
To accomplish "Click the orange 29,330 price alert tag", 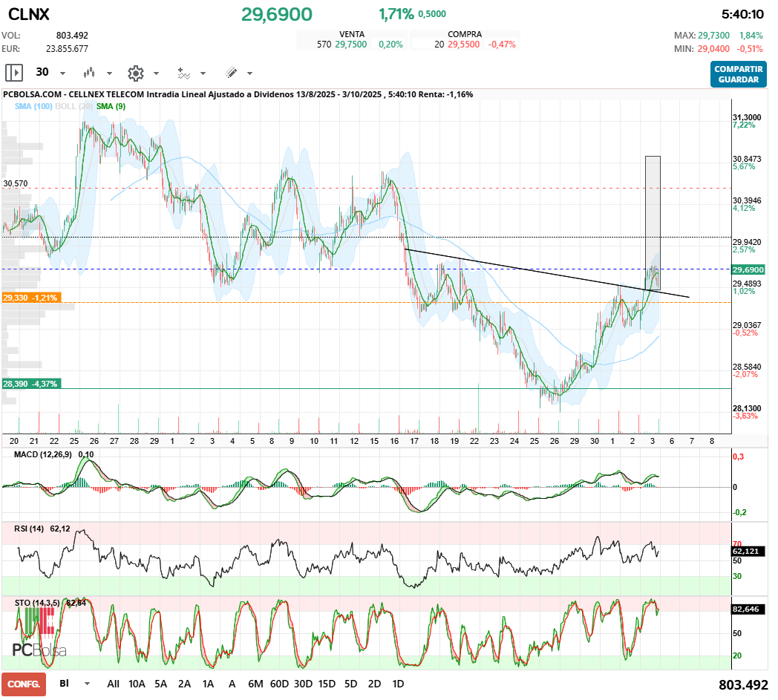I will coord(30,298).
